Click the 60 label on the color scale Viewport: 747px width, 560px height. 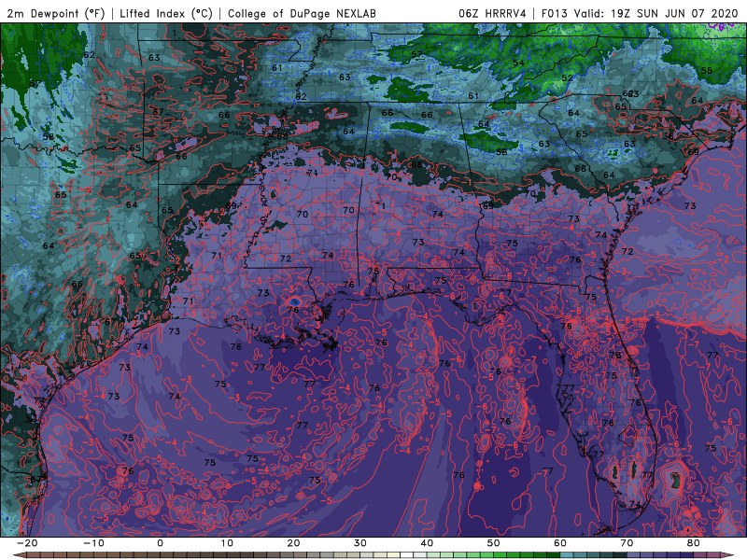pos(560,543)
